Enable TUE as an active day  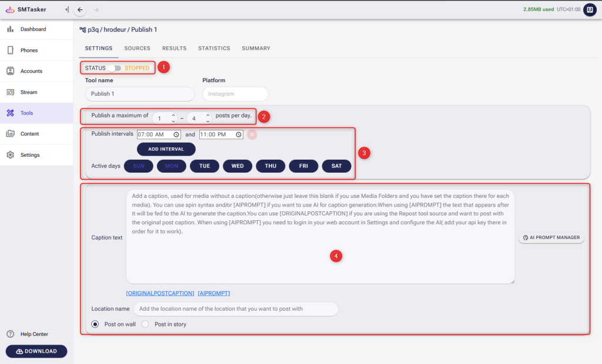204,166
